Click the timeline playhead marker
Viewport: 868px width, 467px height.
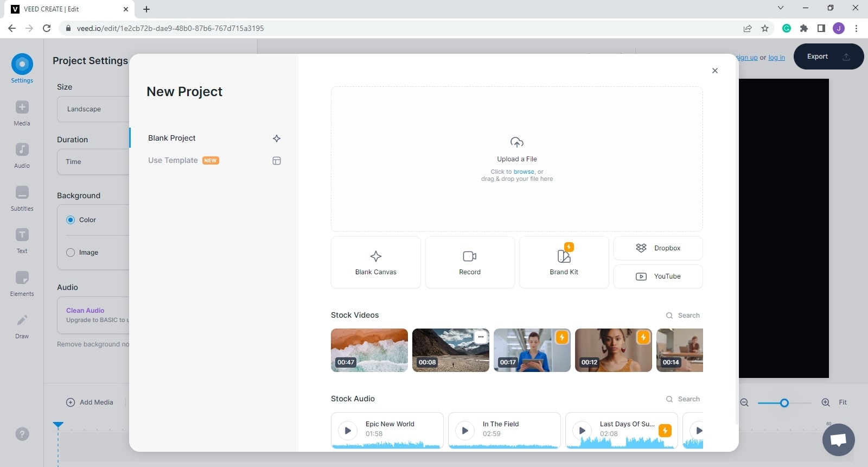(58, 425)
